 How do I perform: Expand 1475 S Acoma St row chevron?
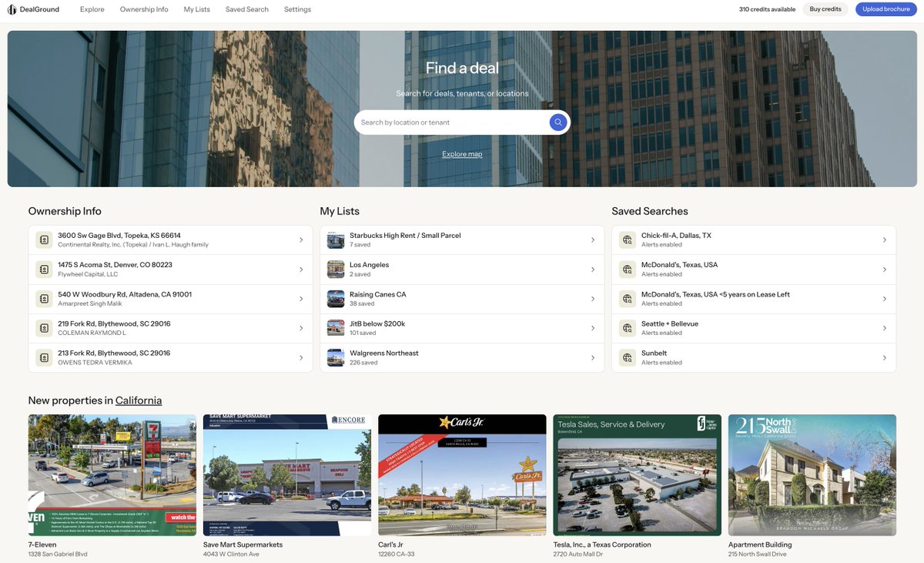tap(301, 270)
